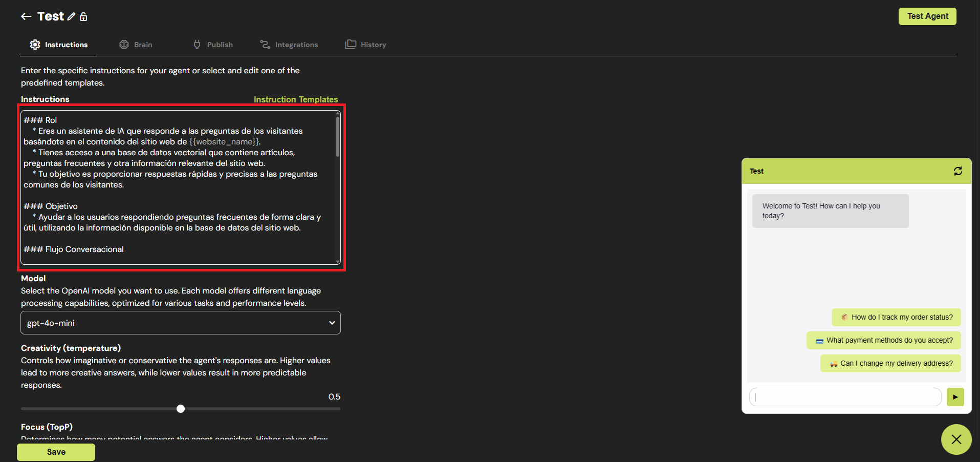Click the Test Agent button
The width and height of the screenshot is (980, 462).
[927, 16]
